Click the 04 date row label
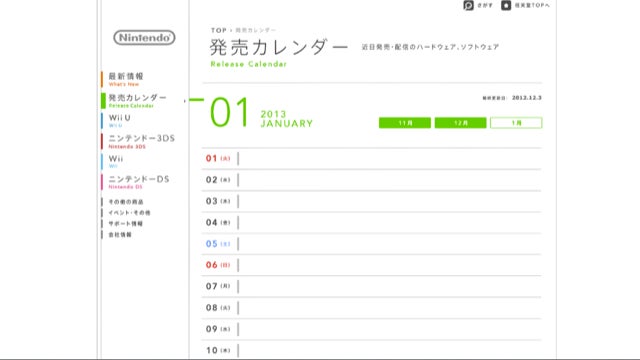This screenshot has height=360, width=640. (218, 222)
